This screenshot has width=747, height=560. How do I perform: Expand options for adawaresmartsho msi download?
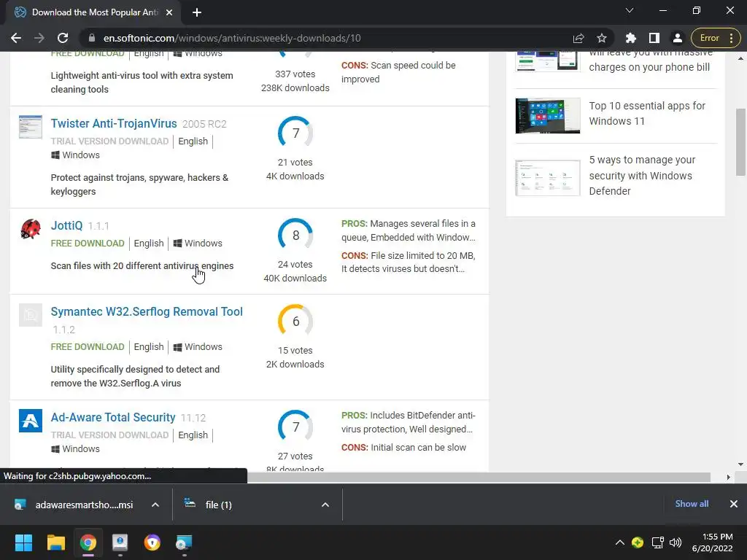pos(155,505)
